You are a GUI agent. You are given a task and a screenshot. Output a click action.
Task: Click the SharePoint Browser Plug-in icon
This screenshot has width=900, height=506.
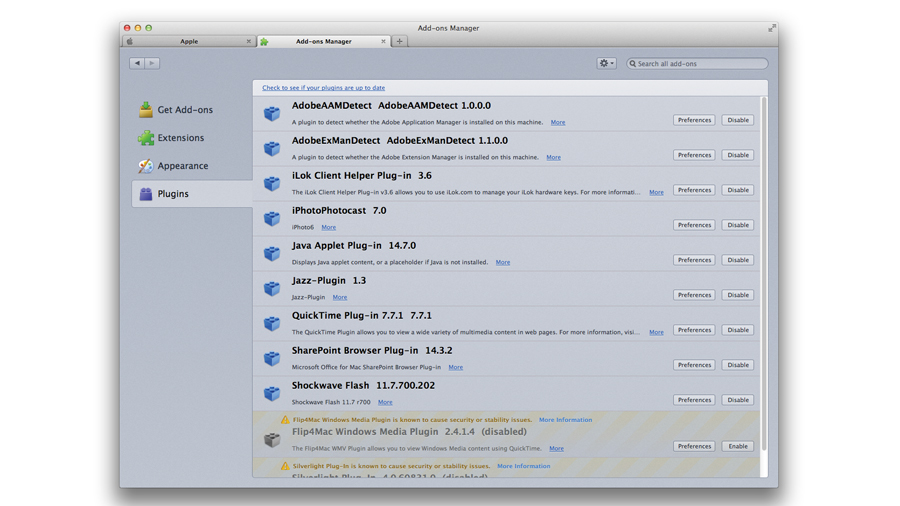pos(272,359)
